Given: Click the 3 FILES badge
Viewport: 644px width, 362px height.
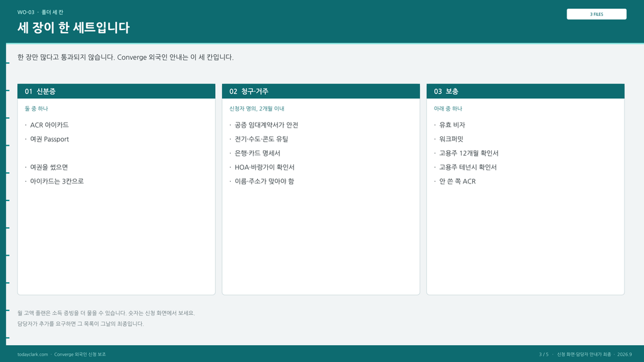Looking at the screenshot, I should (x=596, y=14).
